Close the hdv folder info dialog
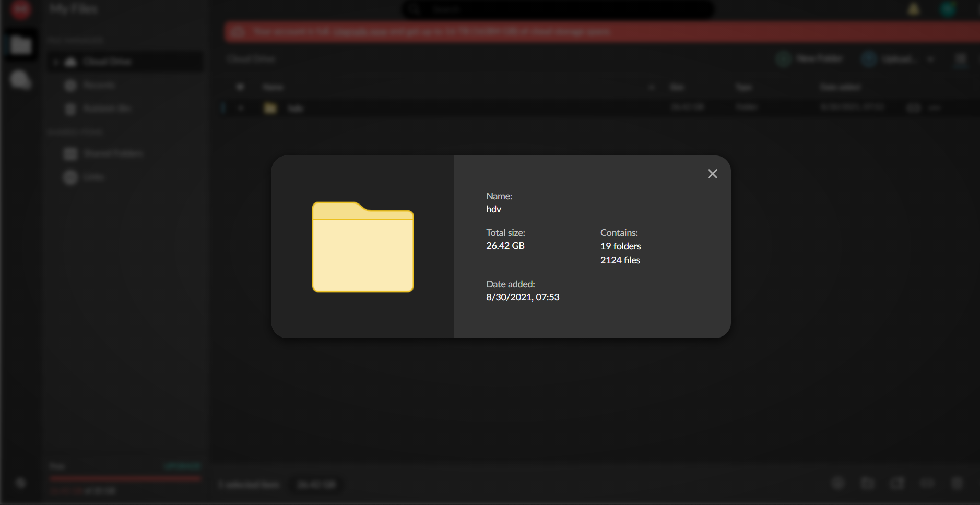The width and height of the screenshot is (980, 505). click(712, 174)
